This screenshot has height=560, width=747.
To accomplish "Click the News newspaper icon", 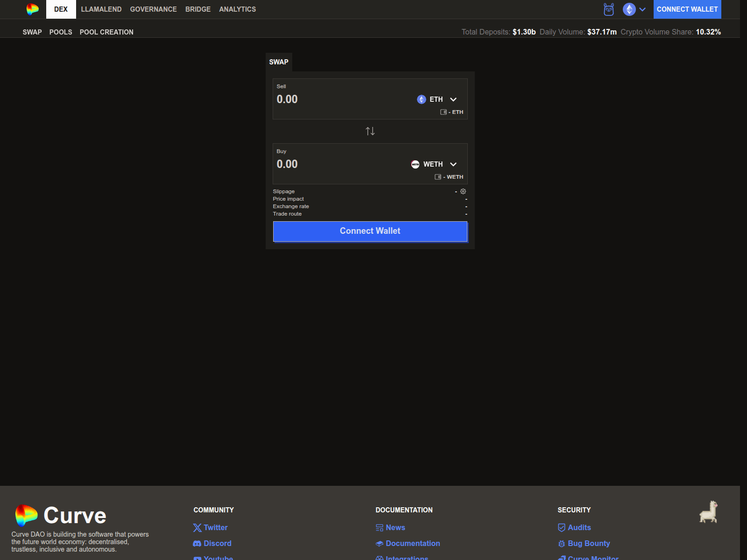I will click(380, 528).
